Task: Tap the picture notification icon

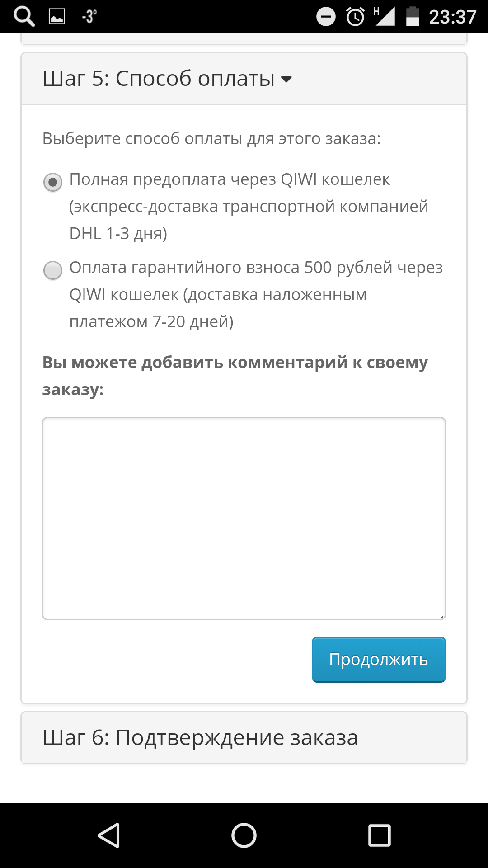Action: [x=57, y=17]
